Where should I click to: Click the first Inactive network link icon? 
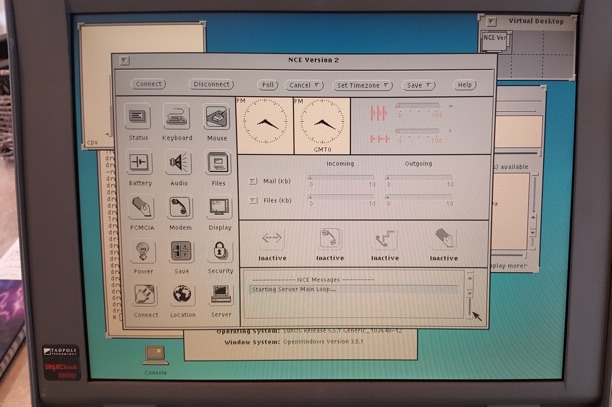pos(272,238)
